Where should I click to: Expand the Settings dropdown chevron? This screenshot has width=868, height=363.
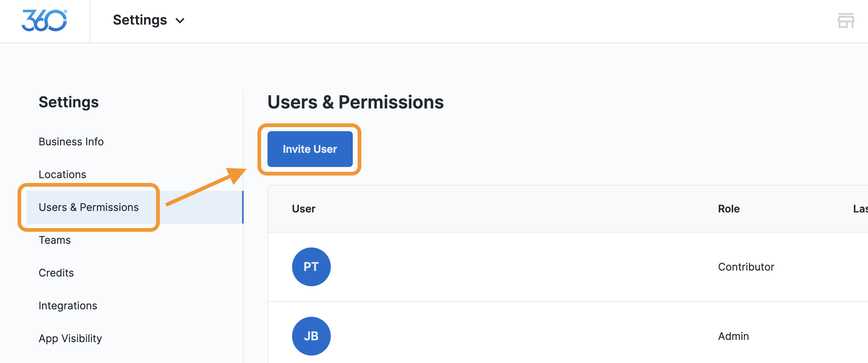point(180,21)
